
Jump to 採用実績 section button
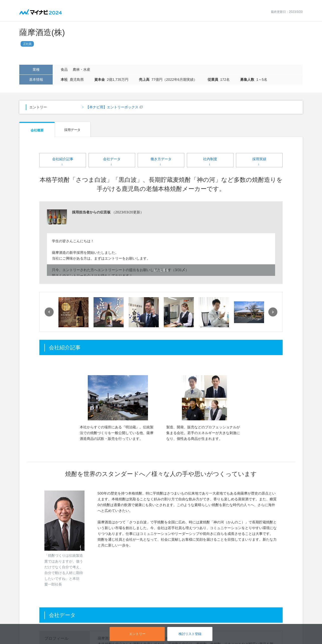click(x=259, y=160)
